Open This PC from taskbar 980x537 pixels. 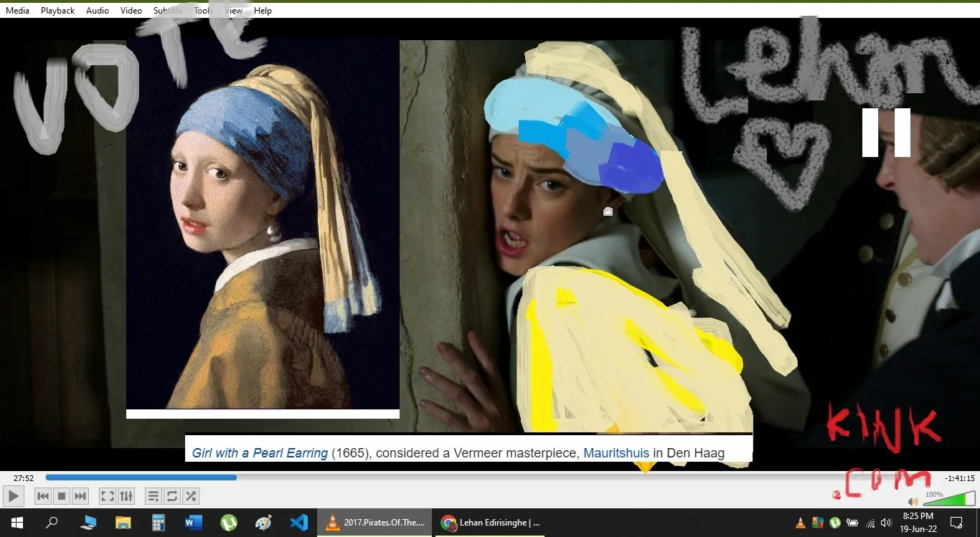pos(88,523)
